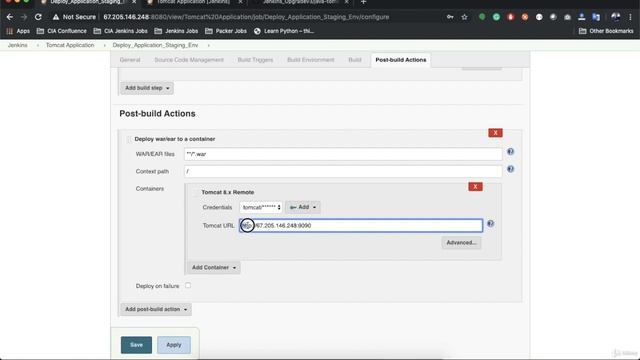Click into the WAR/EAR files field
640x360 pixels.
[343, 154]
